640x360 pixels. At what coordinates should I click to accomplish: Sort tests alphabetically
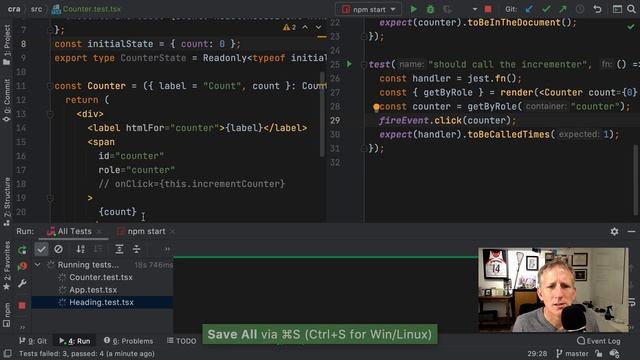81,249
